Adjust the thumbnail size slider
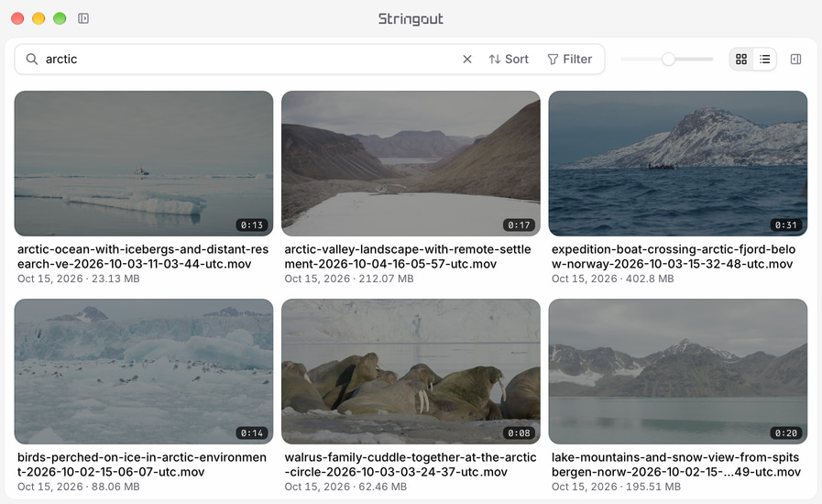The image size is (822, 504). (x=668, y=60)
